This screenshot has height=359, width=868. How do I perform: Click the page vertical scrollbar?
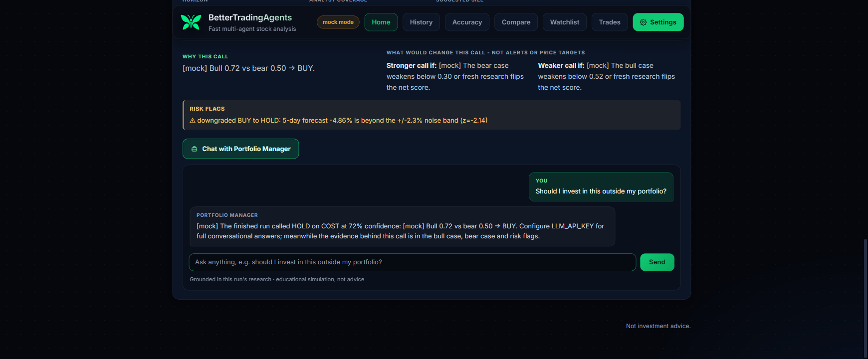[865, 298]
